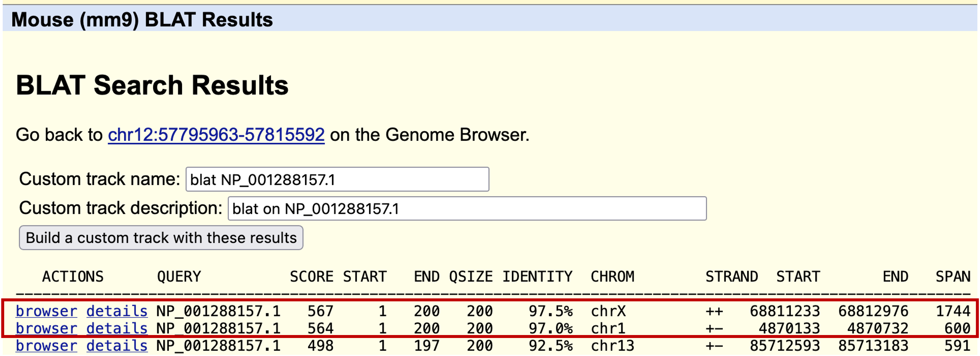Open the chr12:57795963-57815592 genome browser link
Image resolution: width=980 pixels, height=356 pixels.
pos(216,135)
